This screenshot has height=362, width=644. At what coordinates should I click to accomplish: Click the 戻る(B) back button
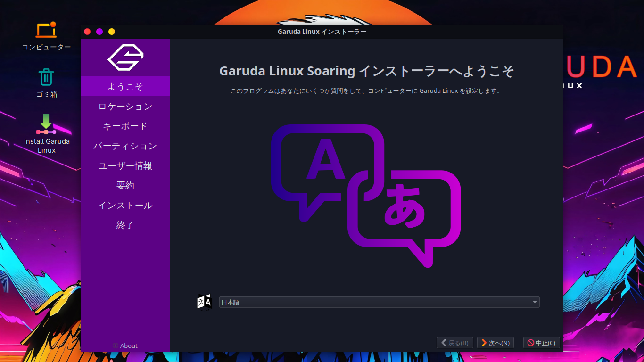tap(455, 343)
